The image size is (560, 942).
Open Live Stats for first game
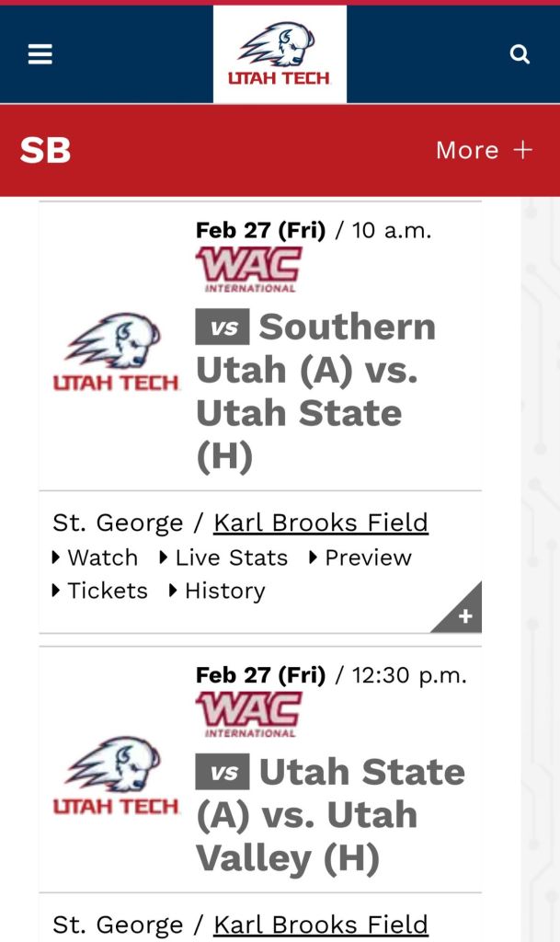click(x=230, y=557)
